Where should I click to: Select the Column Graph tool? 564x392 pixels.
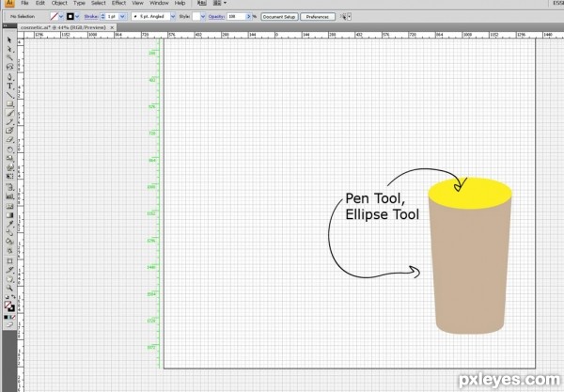coord(9,196)
